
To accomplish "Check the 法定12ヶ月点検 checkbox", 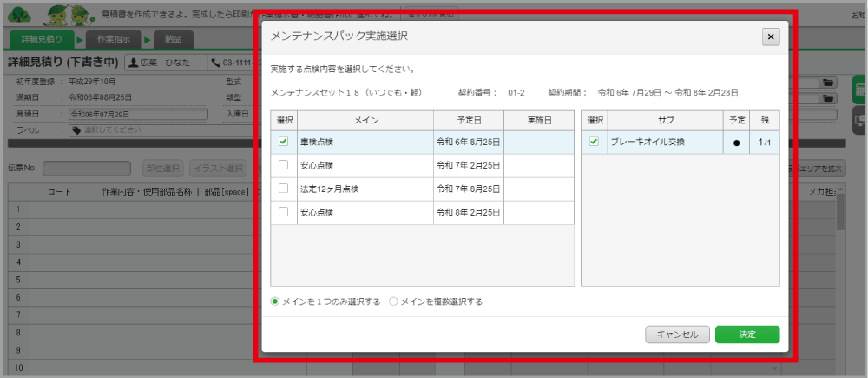I will pyautogui.click(x=284, y=189).
